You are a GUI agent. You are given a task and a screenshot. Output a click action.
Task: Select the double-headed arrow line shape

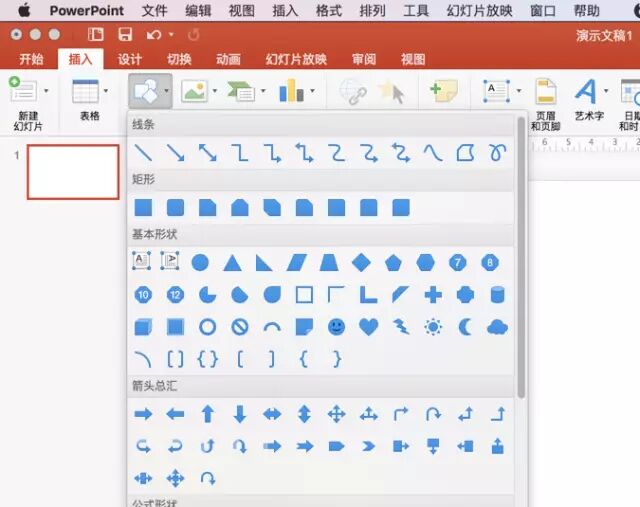tap(208, 153)
